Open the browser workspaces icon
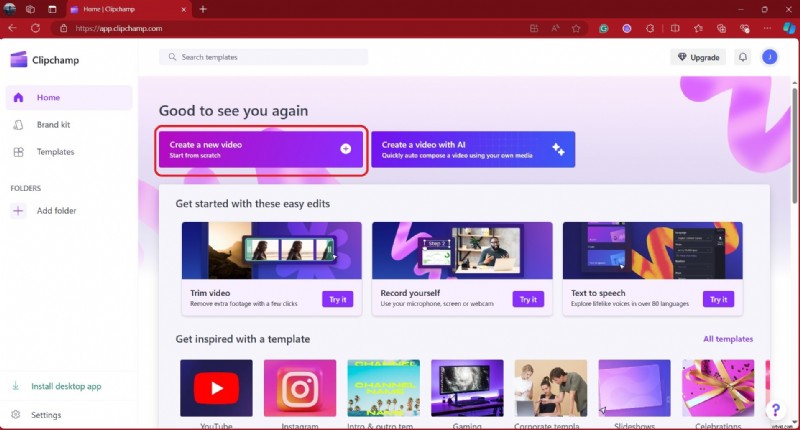 (30, 9)
